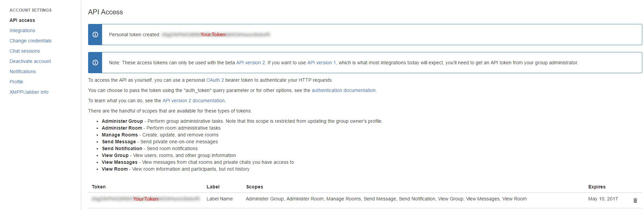Follow the API version 2 link in note
This screenshot has width=644, height=210.
[x=251, y=63]
